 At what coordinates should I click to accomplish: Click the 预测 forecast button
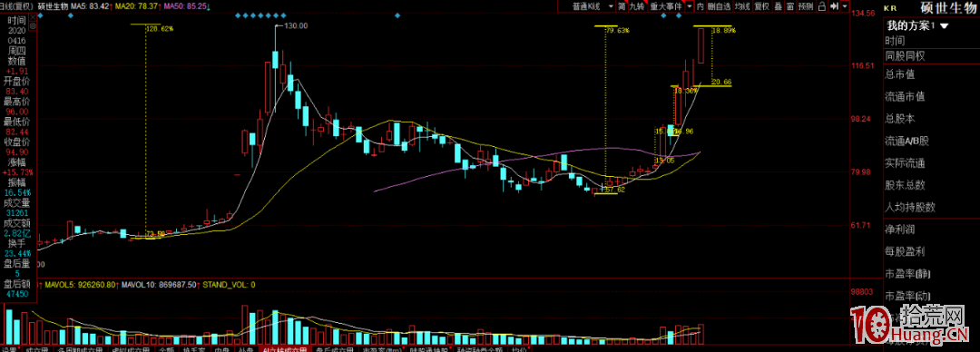(806, 6)
